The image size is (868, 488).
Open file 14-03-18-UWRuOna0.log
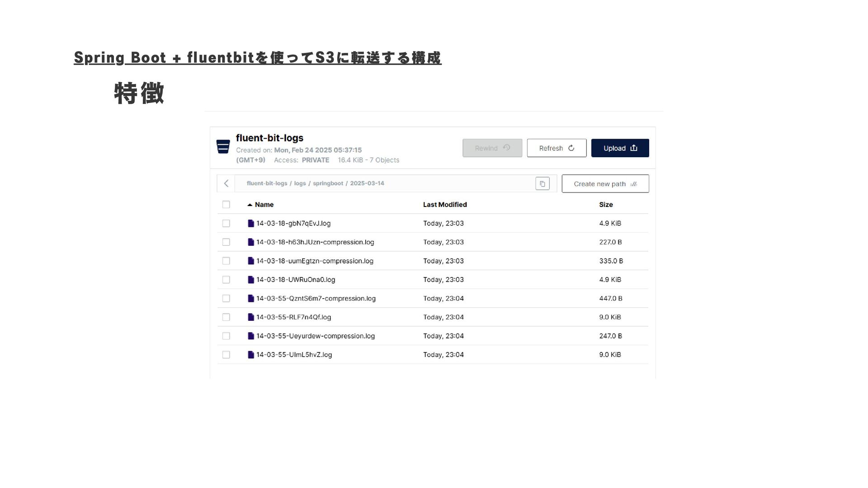[x=296, y=280]
